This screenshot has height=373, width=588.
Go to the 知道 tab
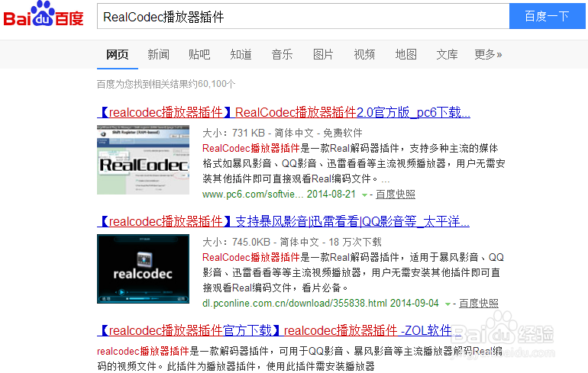(x=241, y=55)
